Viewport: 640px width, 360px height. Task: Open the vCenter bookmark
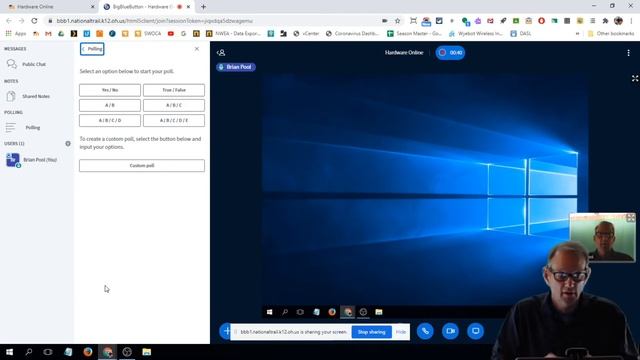click(x=306, y=33)
